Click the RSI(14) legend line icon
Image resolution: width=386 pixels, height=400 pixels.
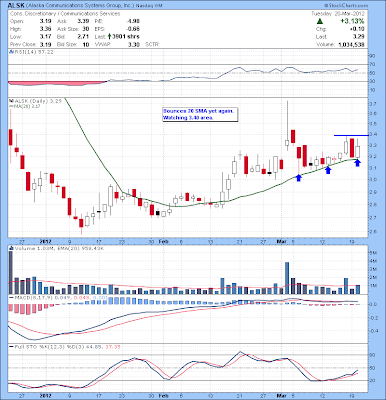(x=10, y=52)
